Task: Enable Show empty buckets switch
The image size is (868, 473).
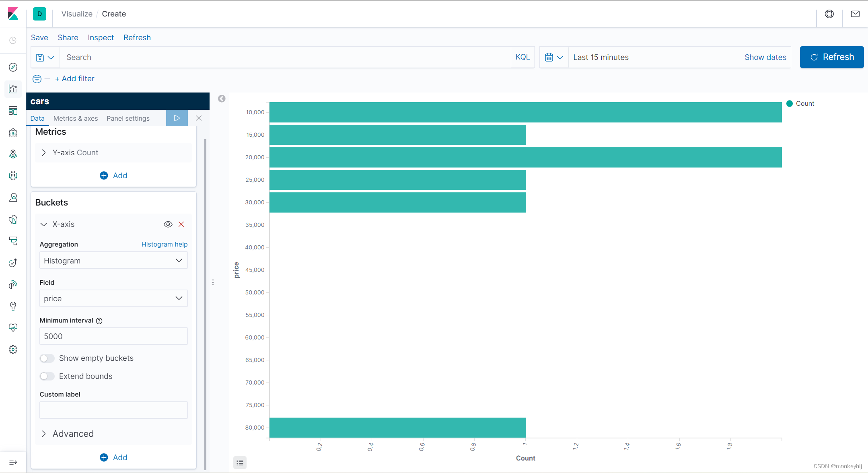Action: 47,358
